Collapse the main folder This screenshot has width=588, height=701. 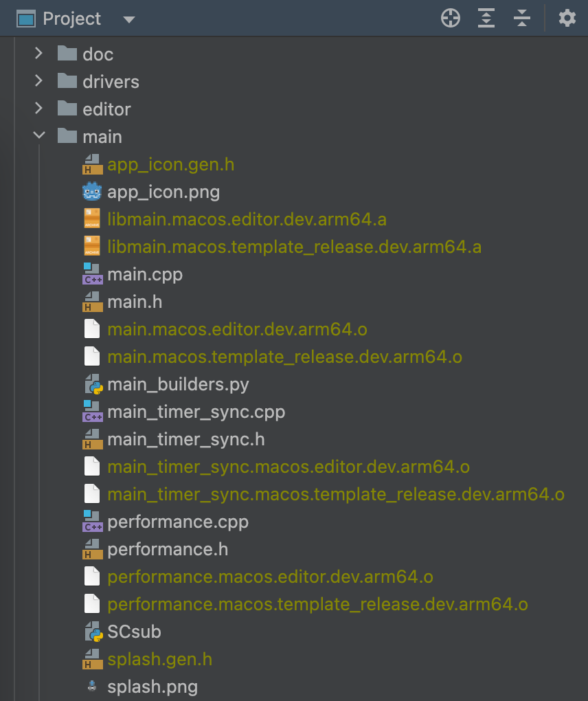point(38,136)
